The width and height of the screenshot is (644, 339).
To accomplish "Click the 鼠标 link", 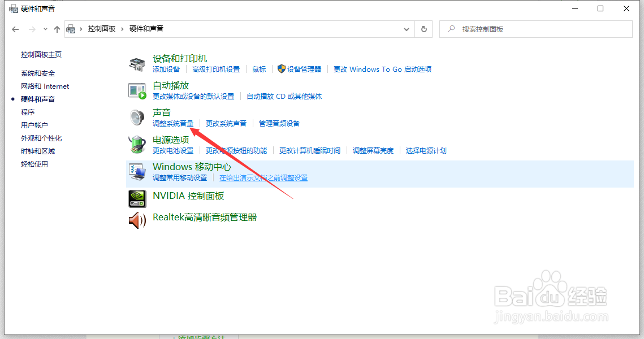I will [259, 69].
